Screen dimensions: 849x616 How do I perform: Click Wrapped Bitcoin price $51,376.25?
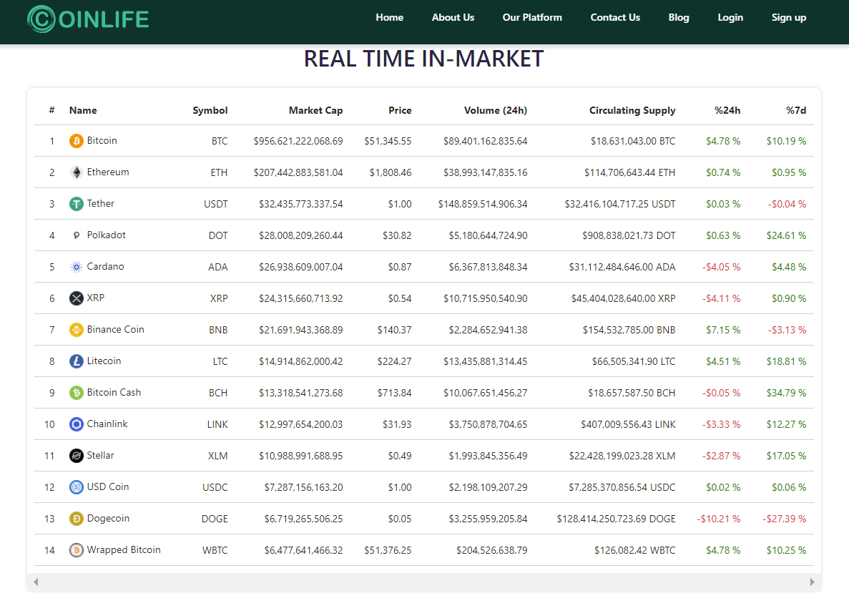(x=388, y=550)
